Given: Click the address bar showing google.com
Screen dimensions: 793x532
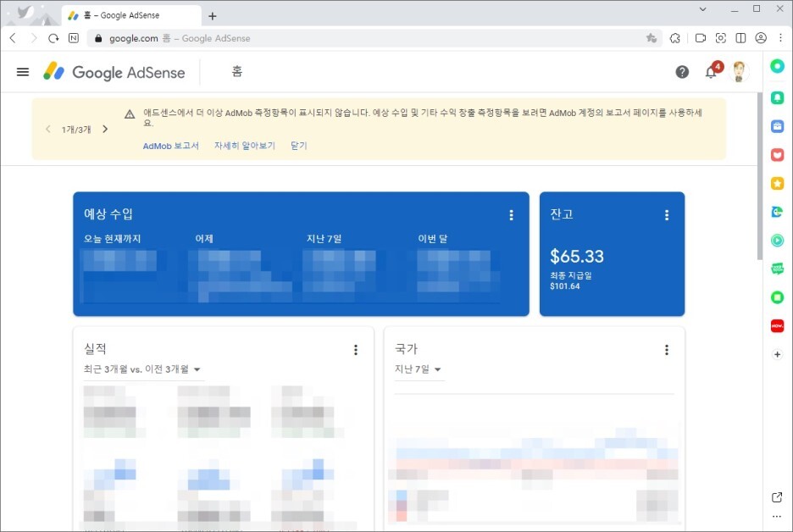Looking at the screenshot, I should 374,38.
